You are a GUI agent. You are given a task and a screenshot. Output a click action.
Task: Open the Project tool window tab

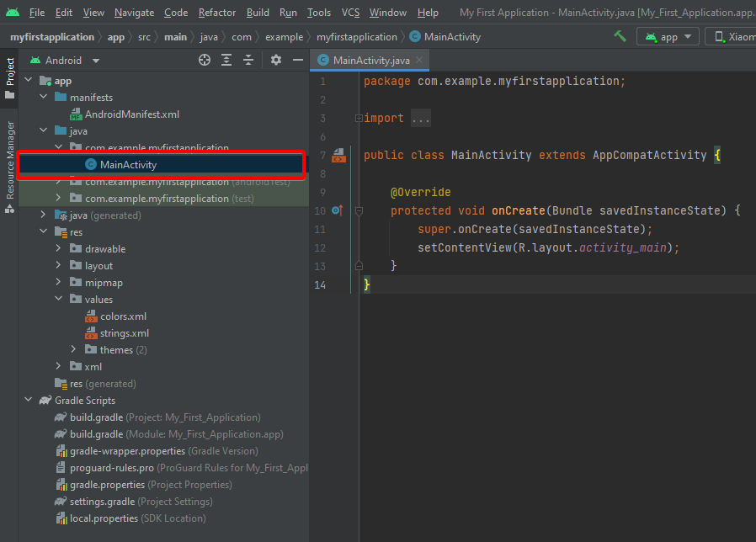[9, 77]
